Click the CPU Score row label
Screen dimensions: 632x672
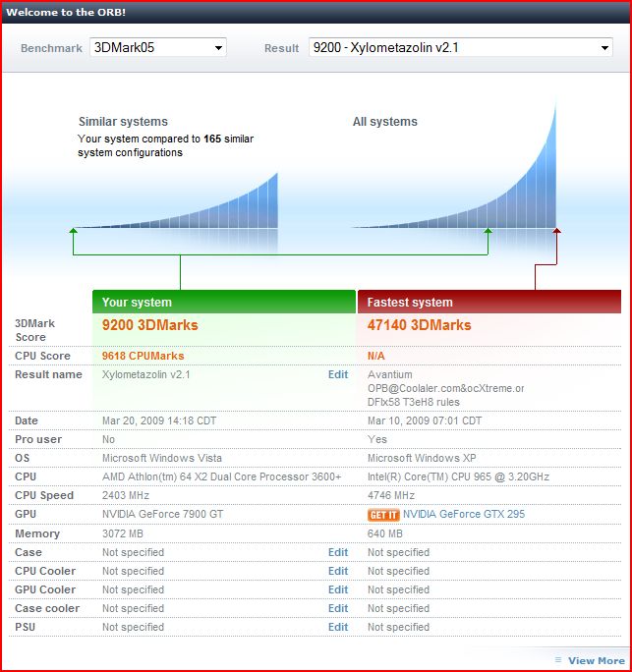42,356
